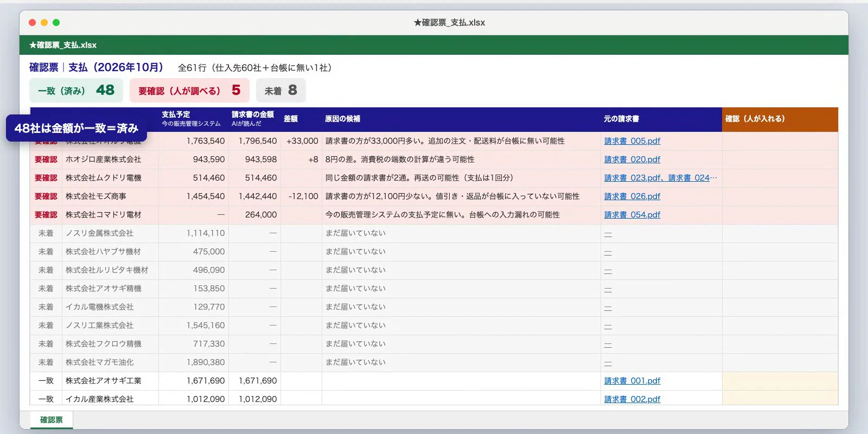Click the 確認票｜支払（2026年10月）title
868x434 pixels.
(x=97, y=67)
